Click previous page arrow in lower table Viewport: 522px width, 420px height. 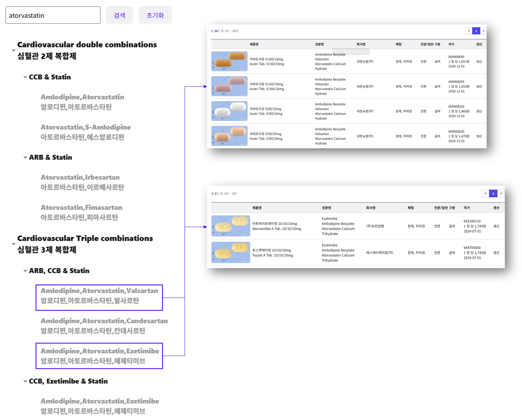(x=485, y=194)
